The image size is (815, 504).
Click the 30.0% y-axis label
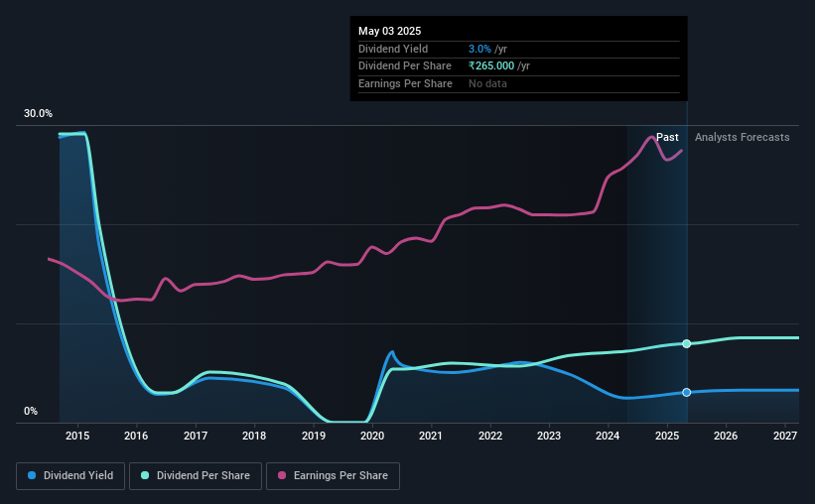(x=38, y=114)
